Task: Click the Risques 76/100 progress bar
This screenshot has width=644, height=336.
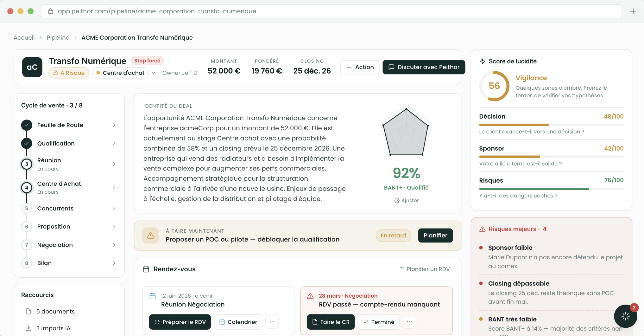Action: pos(551,189)
